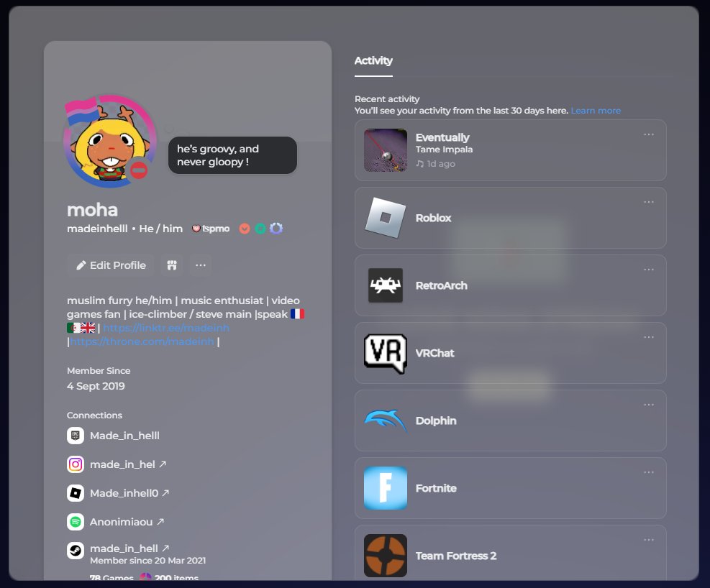Click the Spotify connection icon

76,522
